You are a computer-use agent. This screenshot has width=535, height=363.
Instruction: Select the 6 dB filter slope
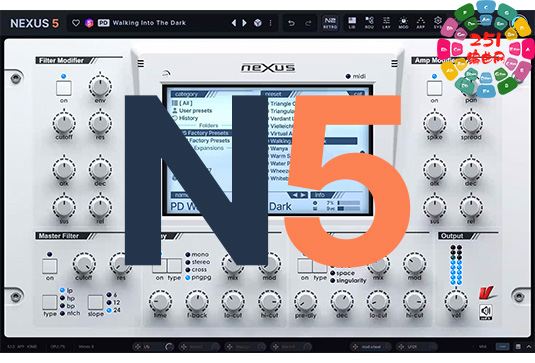[112, 295]
